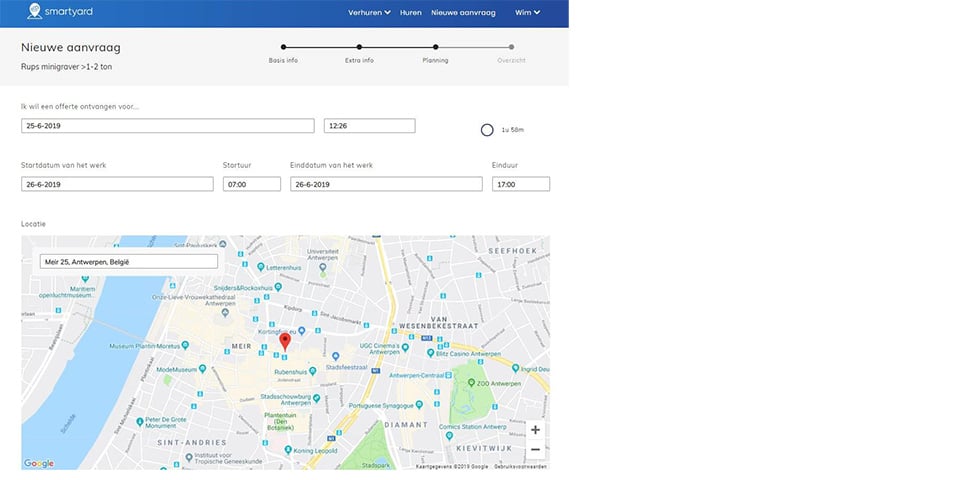Click the circular countdown timer icon
The image size is (960, 480).
487,130
